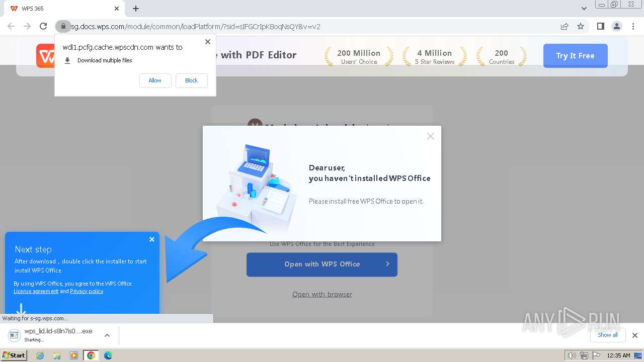Reload the current page
644x362 pixels.
(43, 26)
